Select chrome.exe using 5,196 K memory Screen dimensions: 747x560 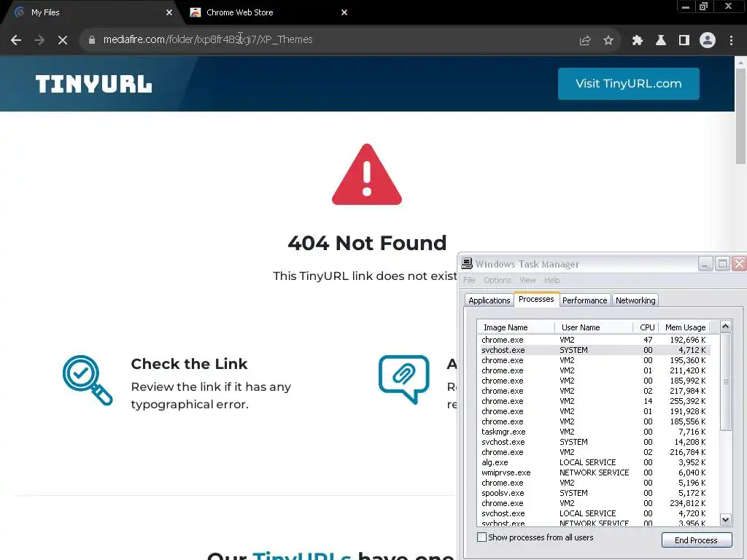point(594,483)
